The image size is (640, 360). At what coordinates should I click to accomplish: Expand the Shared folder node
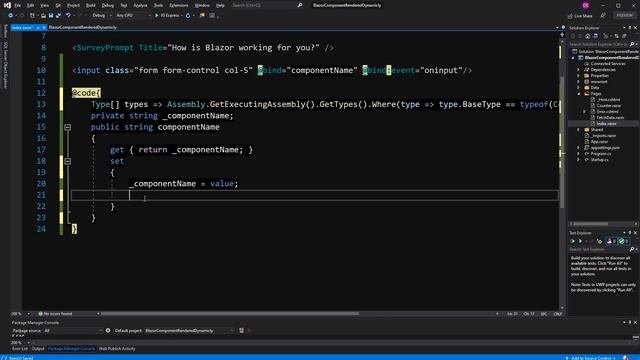(578, 130)
